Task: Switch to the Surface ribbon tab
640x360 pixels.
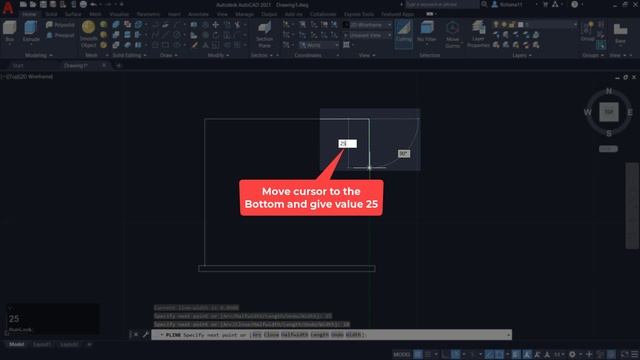Action: 73,14
